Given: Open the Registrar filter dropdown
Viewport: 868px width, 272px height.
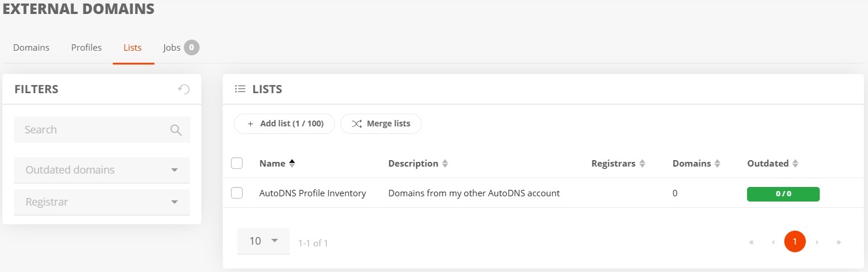Looking at the screenshot, I should tap(102, 202).
